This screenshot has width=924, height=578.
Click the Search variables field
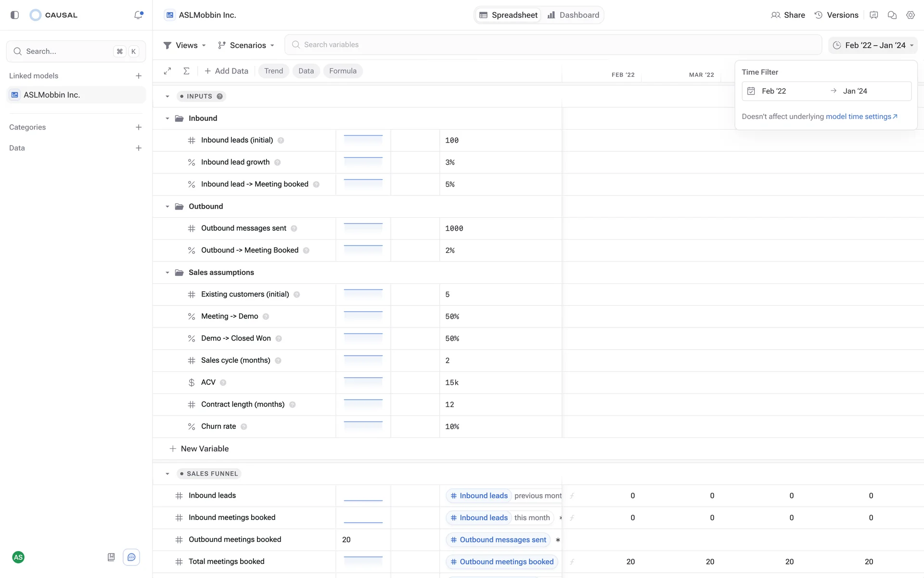pyautogui.click(x=553, y=45)
